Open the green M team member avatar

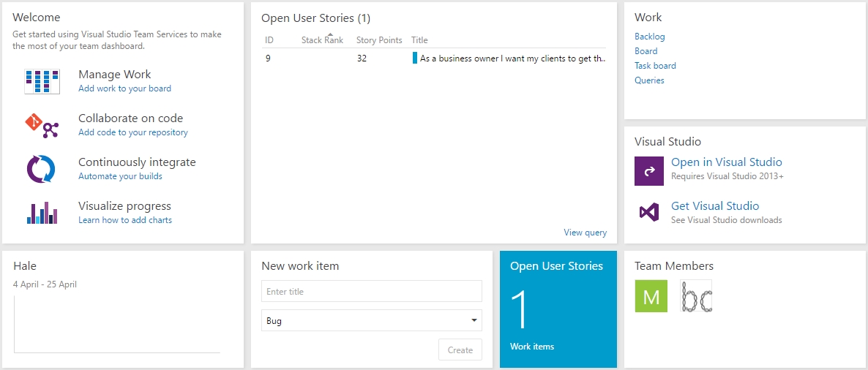coord(651,296)
